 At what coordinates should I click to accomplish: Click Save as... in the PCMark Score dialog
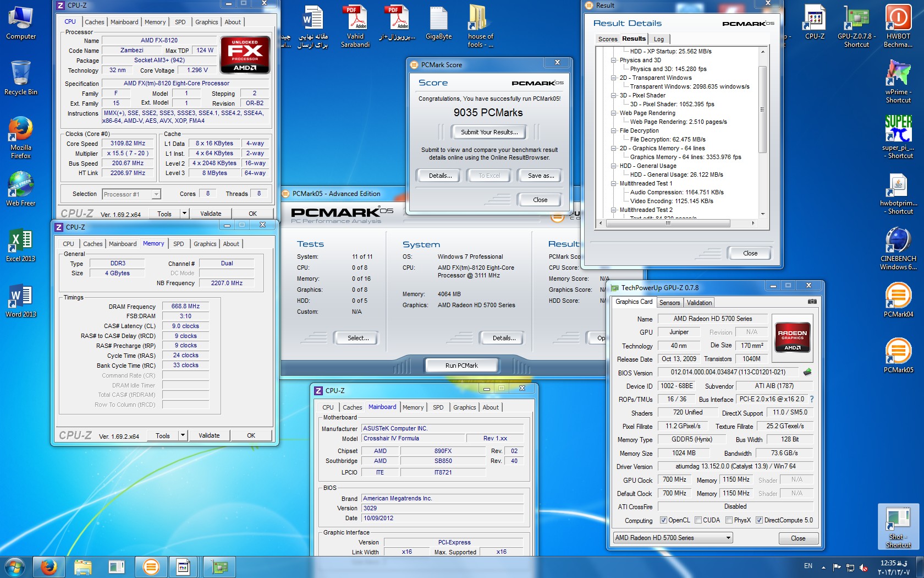pos(541,176)
